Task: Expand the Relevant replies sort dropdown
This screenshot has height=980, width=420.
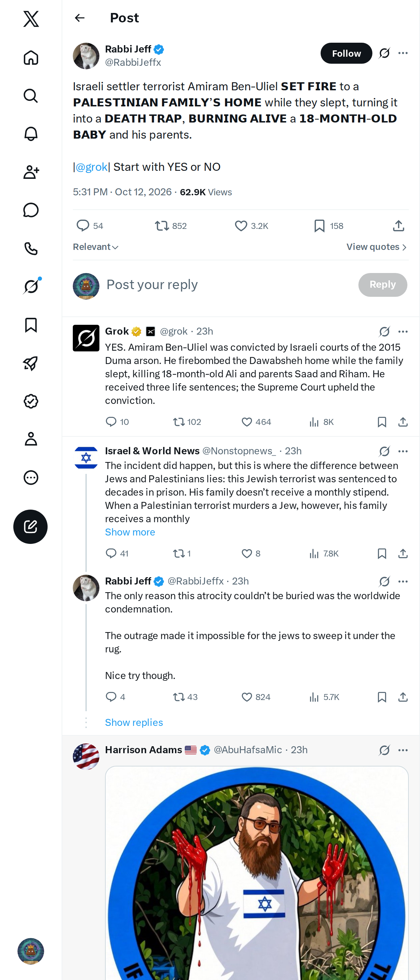Action: coord(96,247)
